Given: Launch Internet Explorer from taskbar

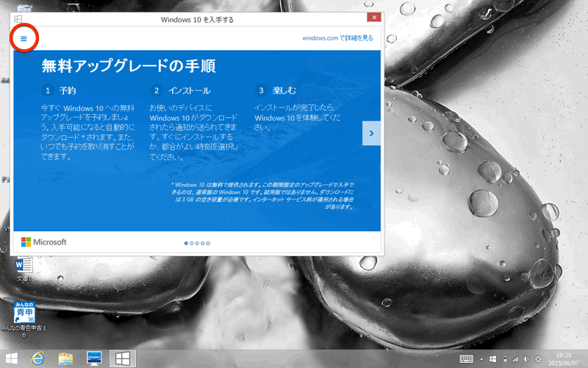Looking at the screenshot, I should click(37, 358).
